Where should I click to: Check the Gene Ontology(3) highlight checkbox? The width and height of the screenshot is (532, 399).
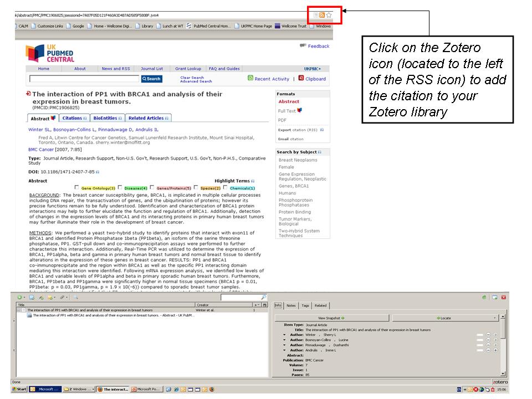[x=76, y=187]
